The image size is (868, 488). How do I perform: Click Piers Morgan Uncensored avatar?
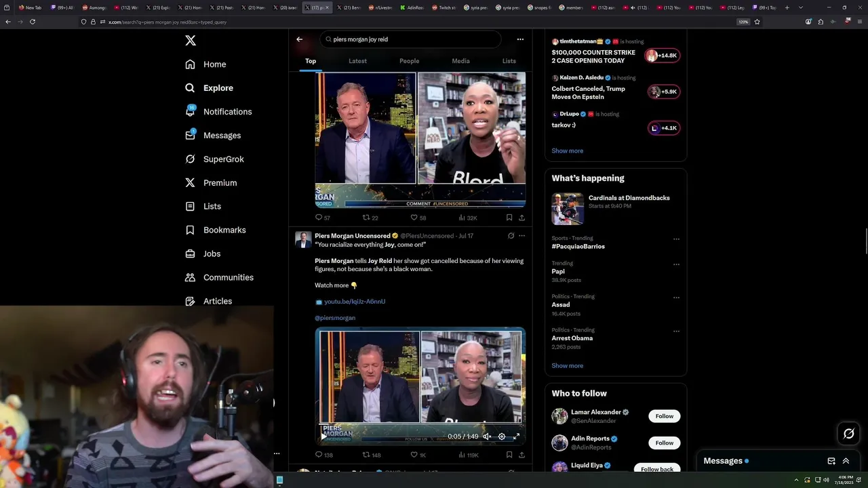[303, 240]
